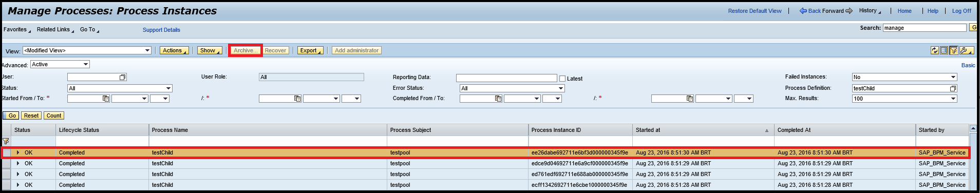Refresh the process instances table

935,50
